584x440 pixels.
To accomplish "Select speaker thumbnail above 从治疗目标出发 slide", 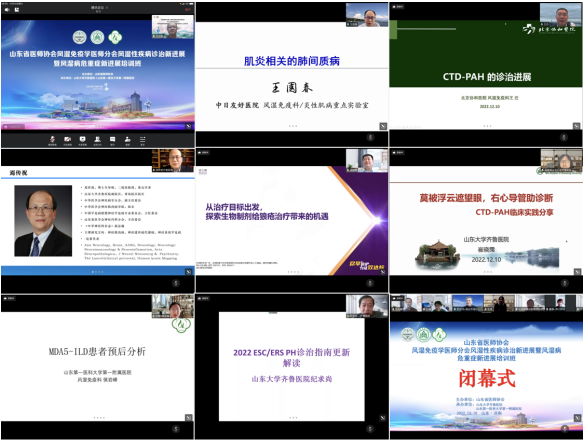I will pos(367,161).
